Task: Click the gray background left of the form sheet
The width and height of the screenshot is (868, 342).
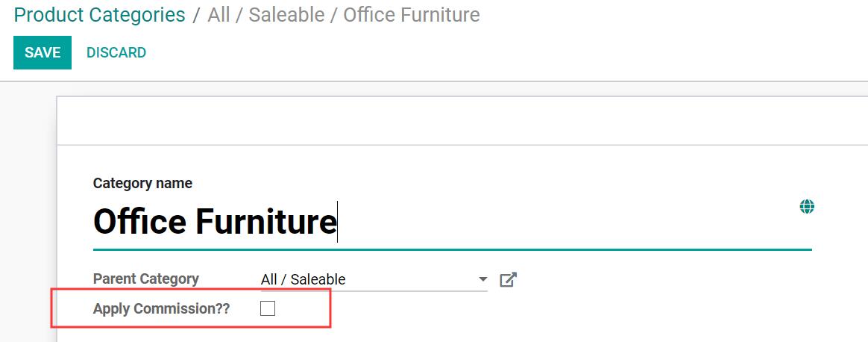Action: [28, 216]
